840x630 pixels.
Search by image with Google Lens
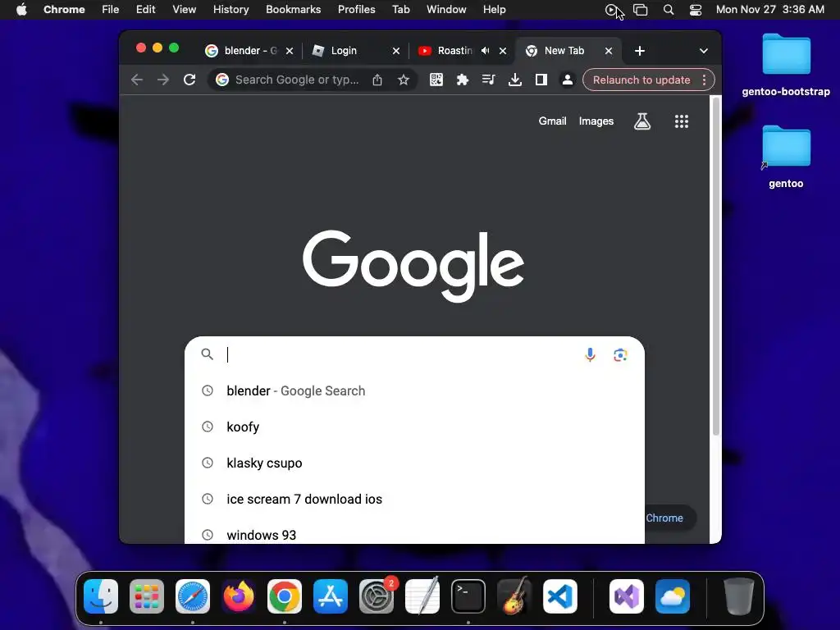coord(620,354)
